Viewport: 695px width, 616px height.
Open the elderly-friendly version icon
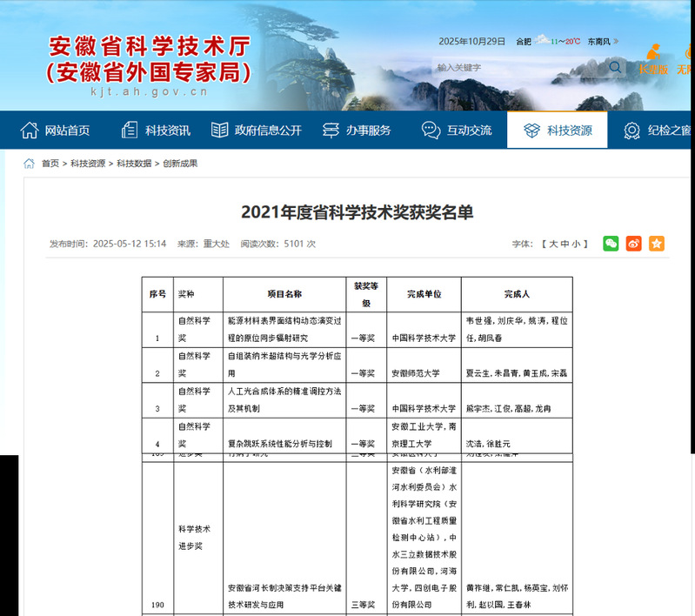(653, 57)
